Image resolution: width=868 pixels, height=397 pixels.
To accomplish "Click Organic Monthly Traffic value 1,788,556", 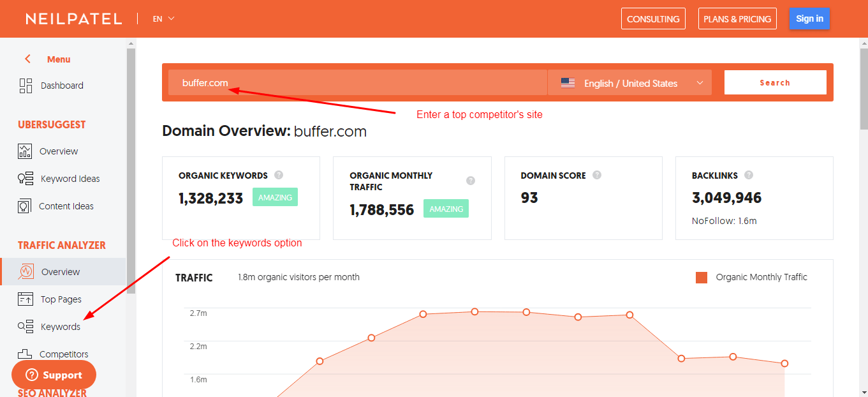I will coord(382,210).
